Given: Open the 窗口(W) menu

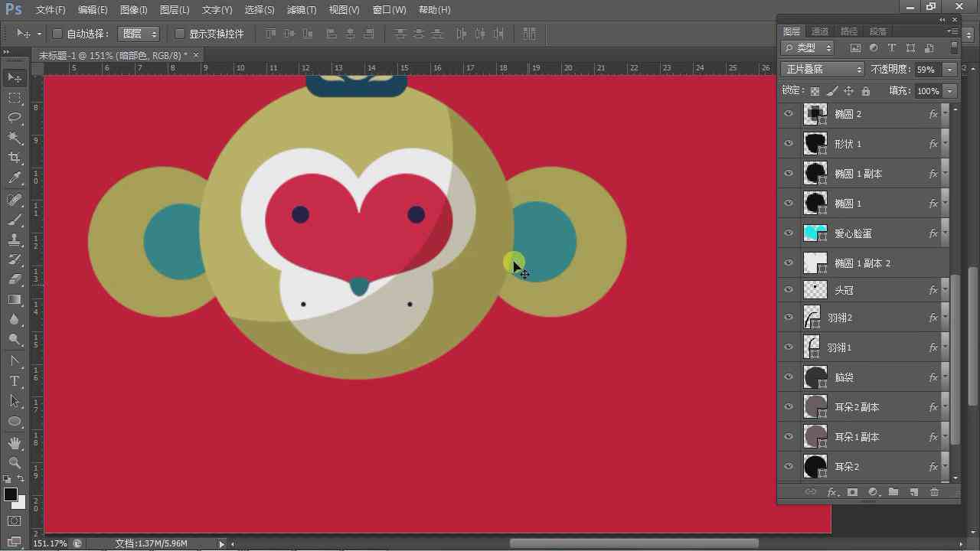Looking at the screenshot, I should [389, 10].
